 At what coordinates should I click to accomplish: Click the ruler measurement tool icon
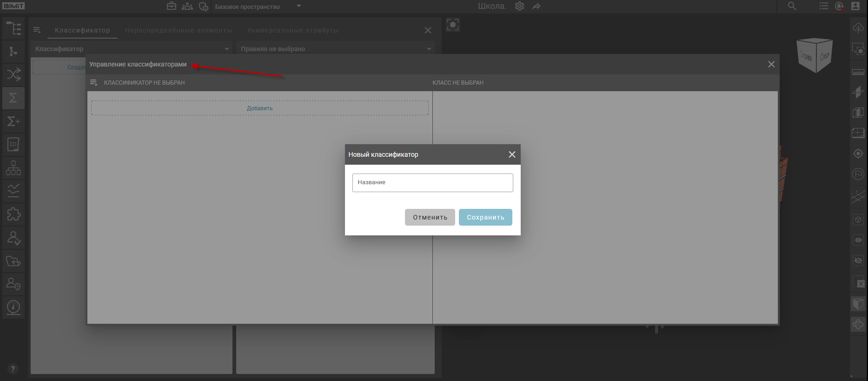(858, 72)
